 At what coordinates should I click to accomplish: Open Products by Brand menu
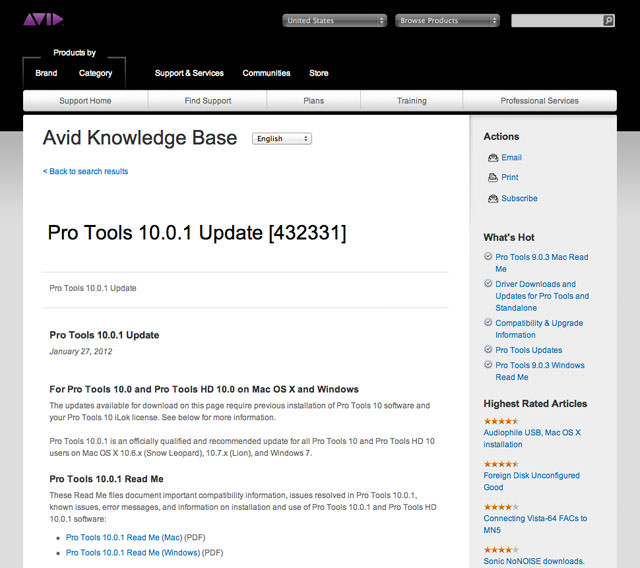46,73
